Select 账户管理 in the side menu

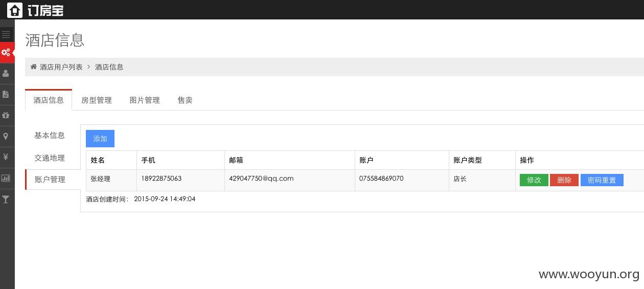click(x=50, y=179)
